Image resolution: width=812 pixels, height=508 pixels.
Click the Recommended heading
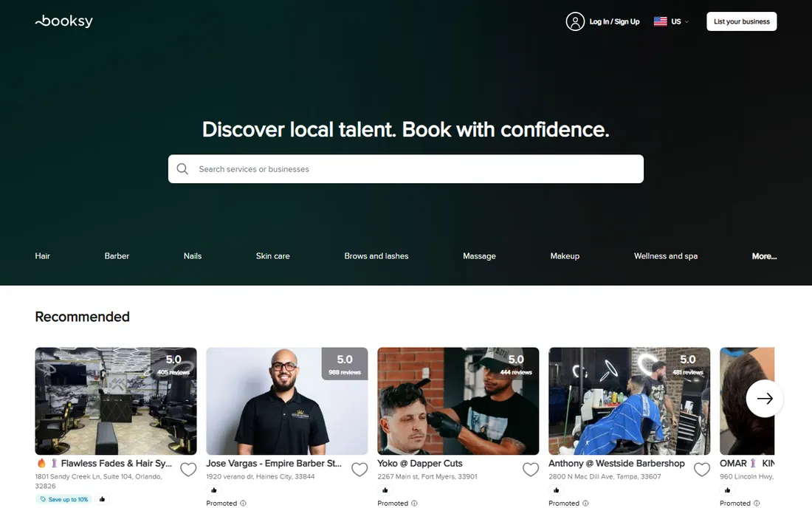pos(83,317)
